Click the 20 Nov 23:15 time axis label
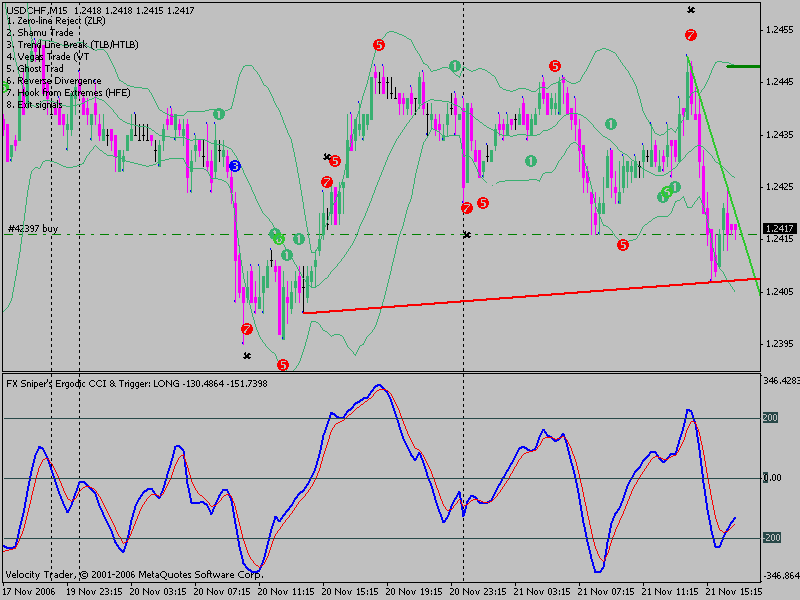 tap(479, 592)
